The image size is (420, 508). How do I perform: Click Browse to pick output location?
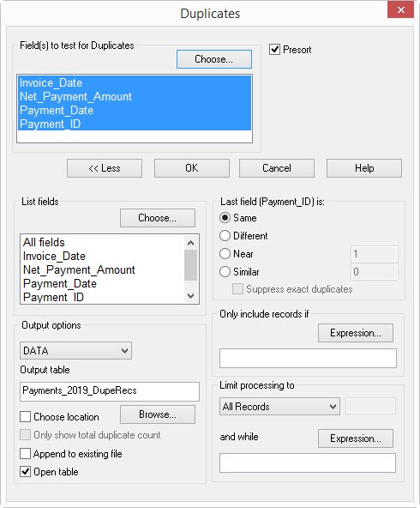[x=158, y=414]
